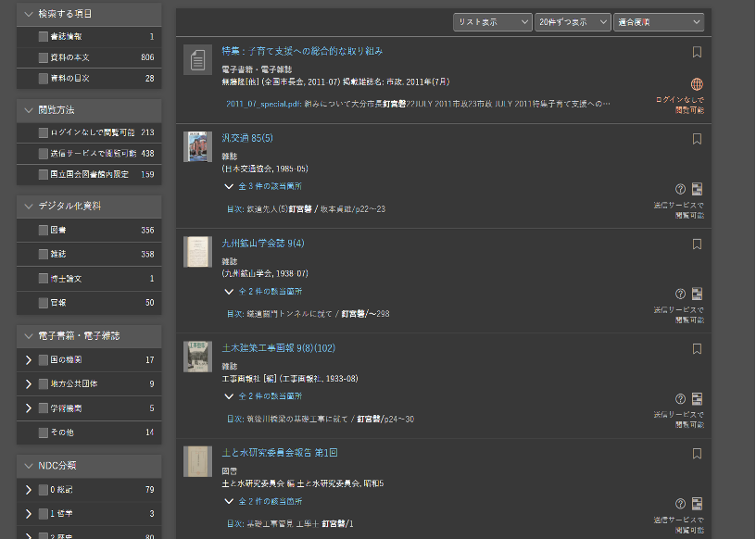
Task: Expand the 国の機関 category
Action: pyautogui.click(x=29, y=359)
